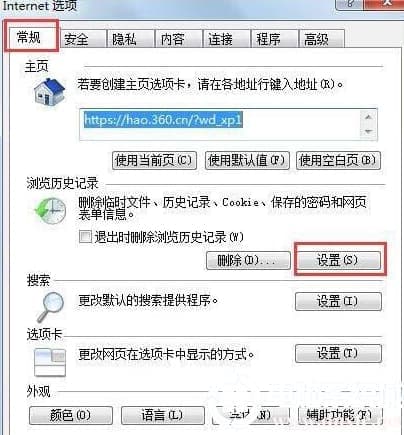Click the homepage box scroll up arrow
404x435 pixels.
point(368,117)
